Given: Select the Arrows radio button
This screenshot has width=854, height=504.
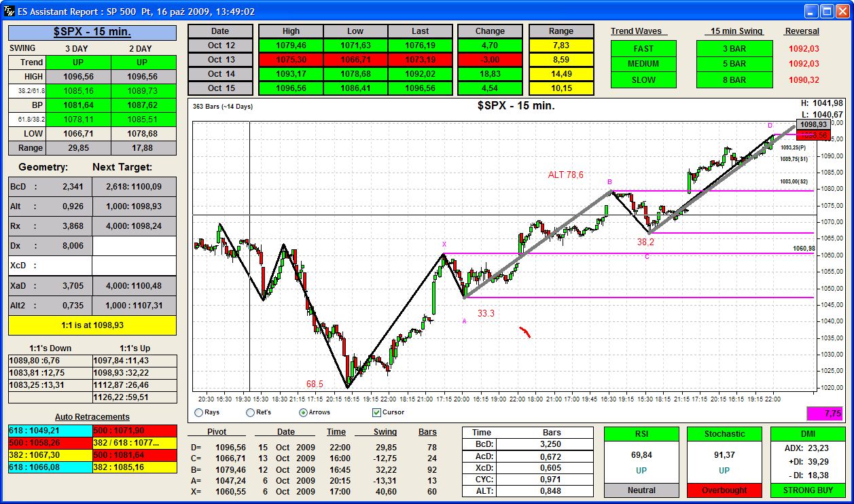Looking at the screenshot, I should point(303,412).
